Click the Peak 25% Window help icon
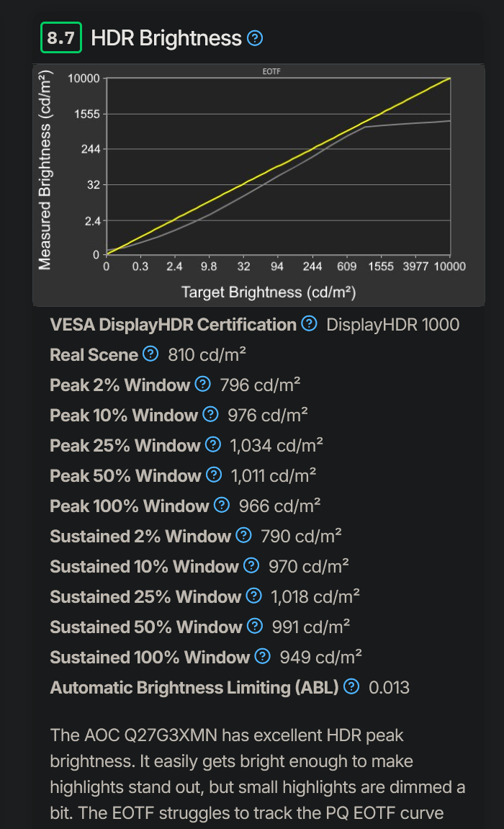This screenshot has height=829, width=504. pos(212,444)
